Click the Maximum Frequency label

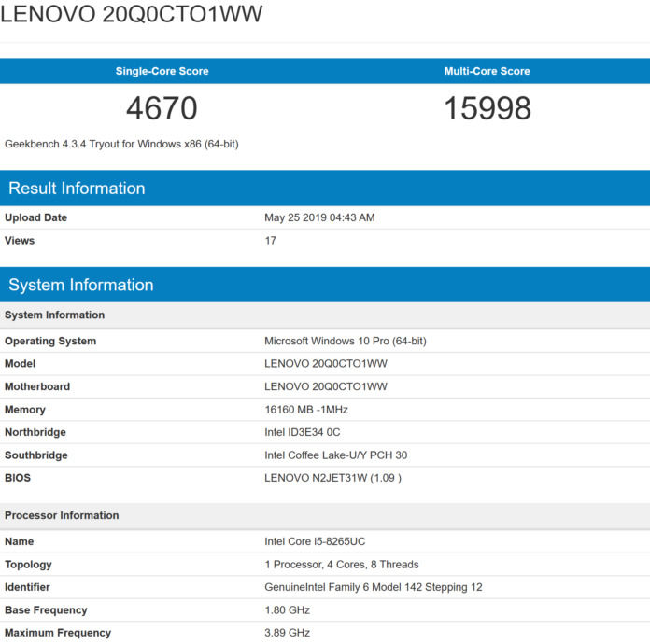click(x=58, y=633)
